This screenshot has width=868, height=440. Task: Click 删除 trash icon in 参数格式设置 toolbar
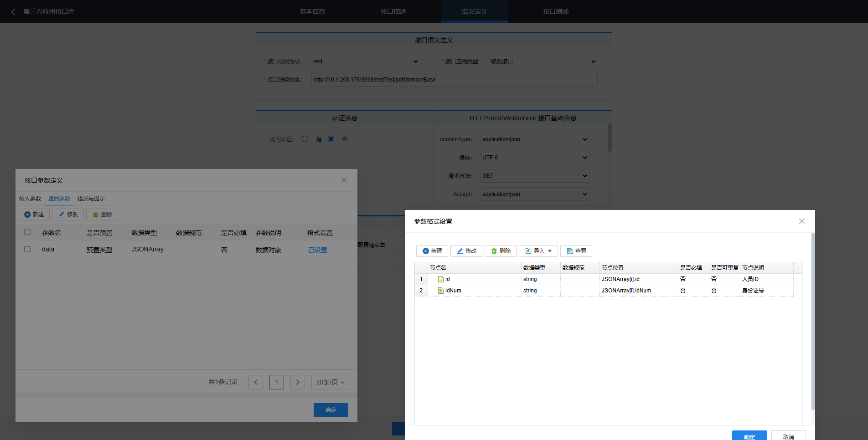tap(494, 251)
